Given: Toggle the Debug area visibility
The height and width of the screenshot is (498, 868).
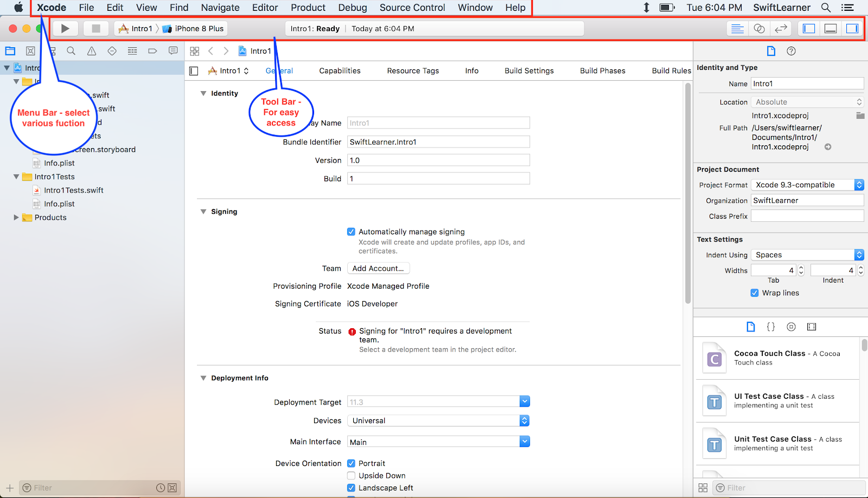Looking at the screenshot, I should [x=831, y=29].
